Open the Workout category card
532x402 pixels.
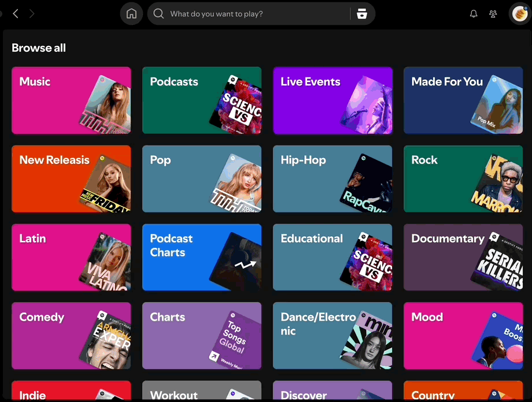coord(202,390)
